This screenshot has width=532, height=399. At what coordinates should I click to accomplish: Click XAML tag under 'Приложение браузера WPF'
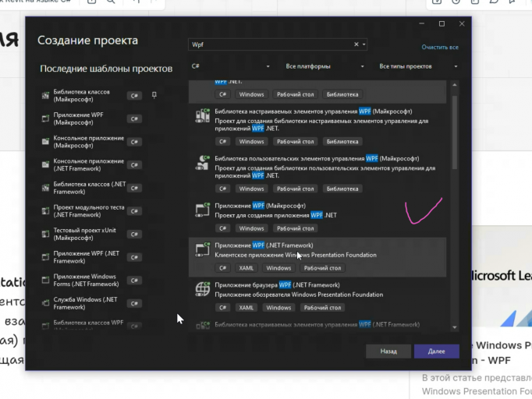pyautogui.click(x=246, y=308)
